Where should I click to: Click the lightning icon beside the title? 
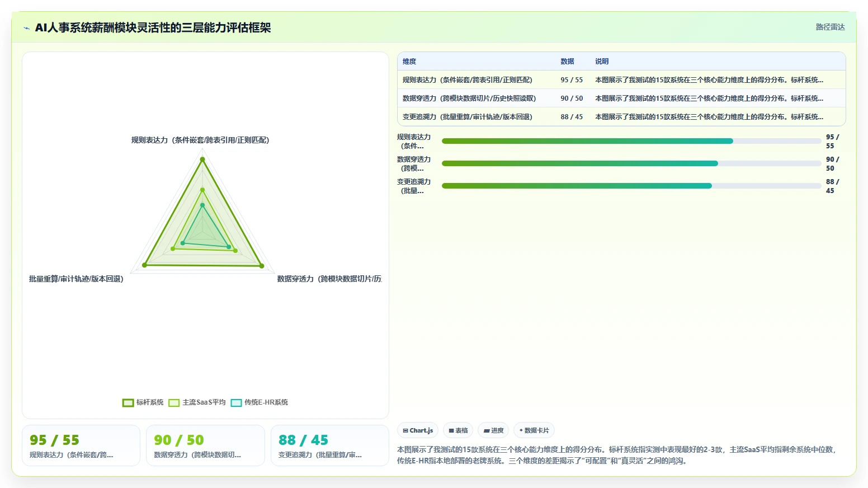(26, 28)
